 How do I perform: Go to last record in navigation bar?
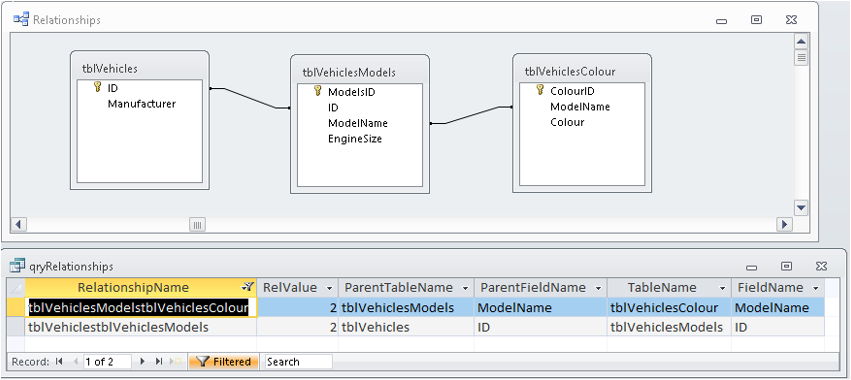(x=159, y=362)
